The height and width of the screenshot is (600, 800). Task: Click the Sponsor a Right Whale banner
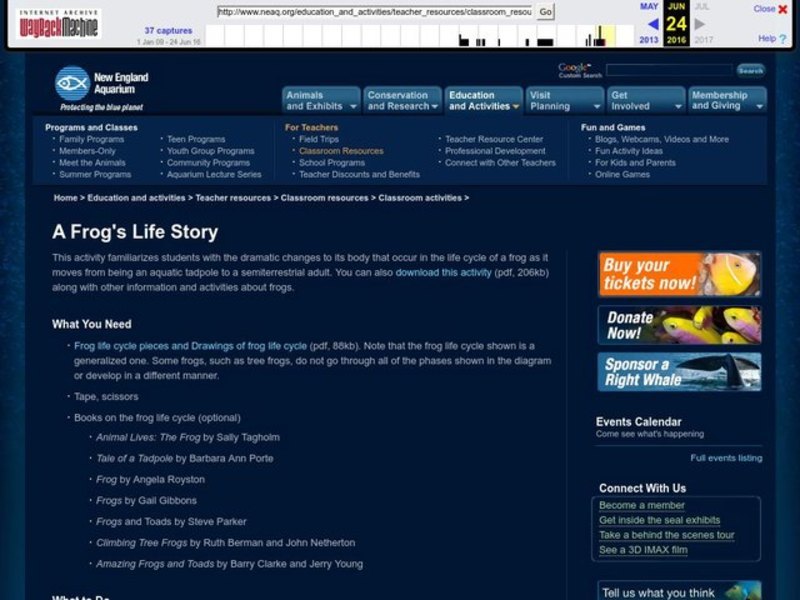tap(678, 371)
